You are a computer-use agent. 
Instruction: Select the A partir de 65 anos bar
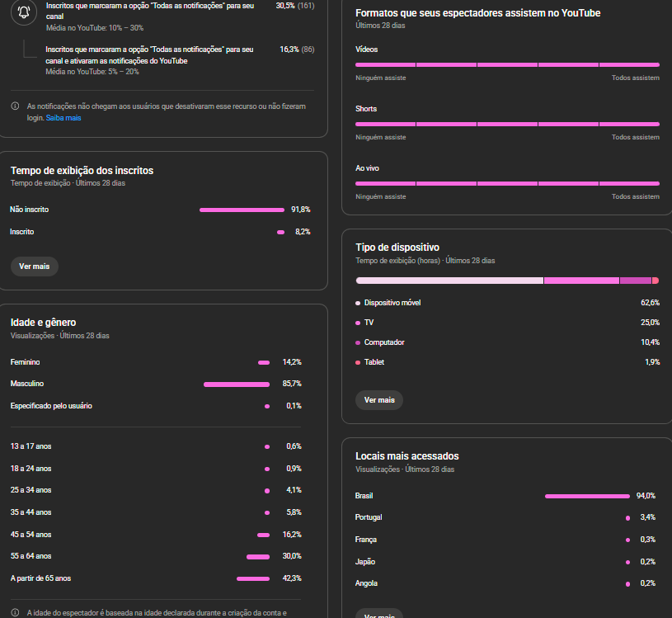pyautogui.click(x=253, y=578)
